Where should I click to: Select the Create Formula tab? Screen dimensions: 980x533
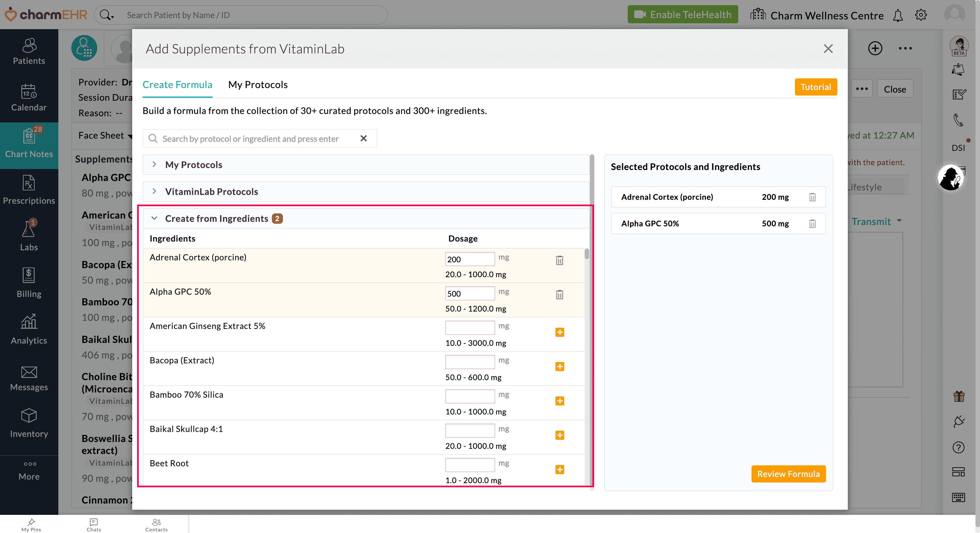(177, 85)
